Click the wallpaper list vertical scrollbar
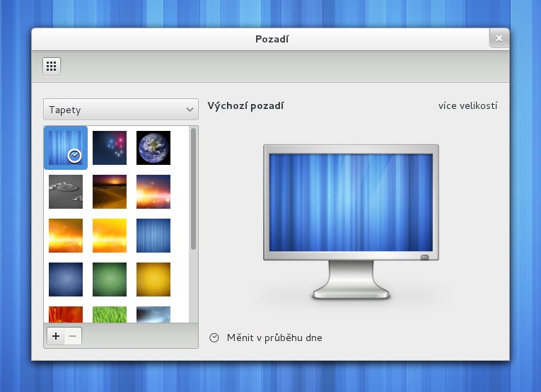Screen dimensions: 541x392 click(x=194, y=191)
